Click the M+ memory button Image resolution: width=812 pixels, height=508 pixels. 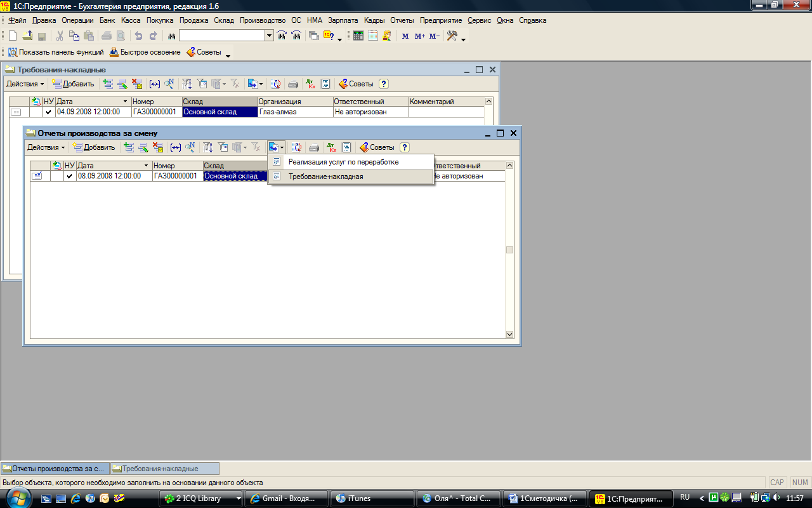point(420,36)
